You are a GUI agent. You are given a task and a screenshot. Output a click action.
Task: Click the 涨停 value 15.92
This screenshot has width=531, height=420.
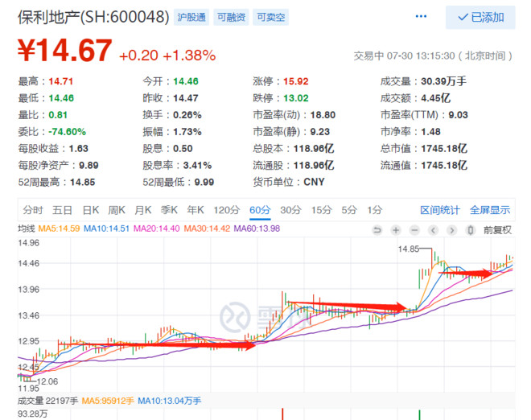pos(296,81)
